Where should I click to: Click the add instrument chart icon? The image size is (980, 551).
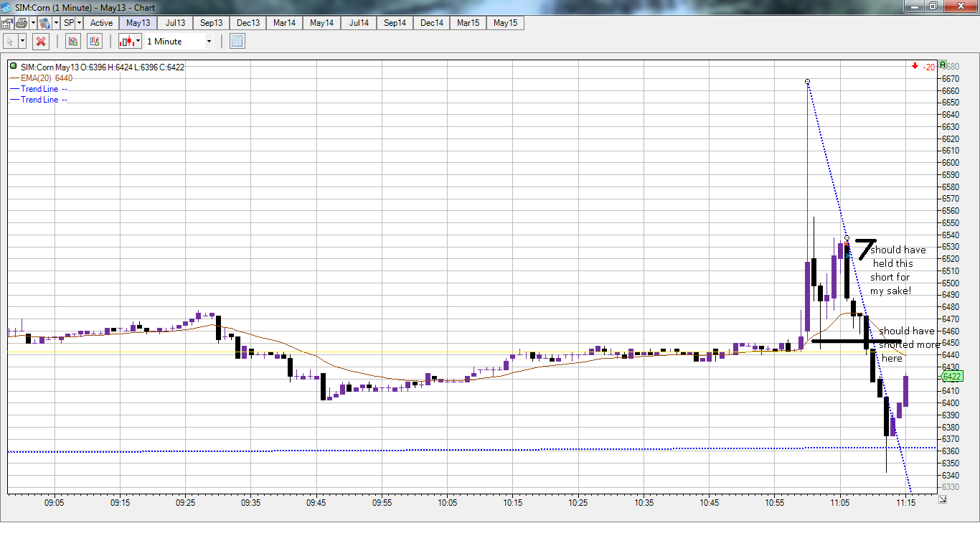coord(72,42)
